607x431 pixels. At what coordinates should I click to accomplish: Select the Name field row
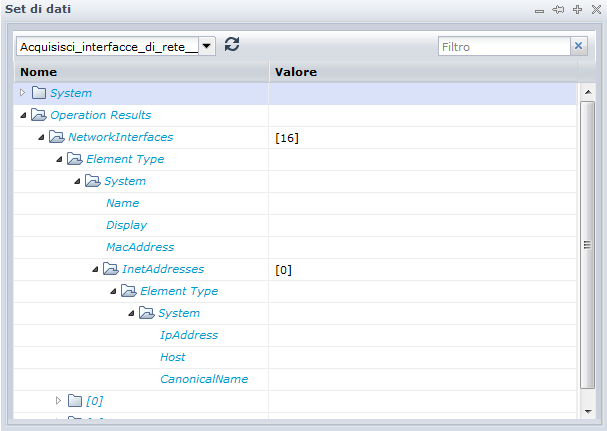coord(295,203)
